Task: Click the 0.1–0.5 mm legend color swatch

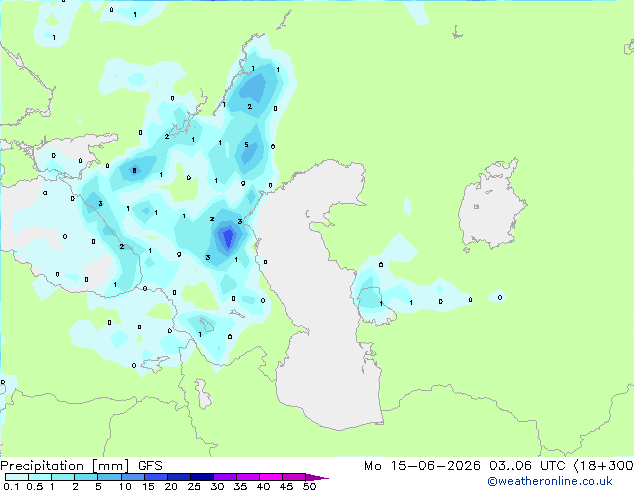Action: coord(17,477)
